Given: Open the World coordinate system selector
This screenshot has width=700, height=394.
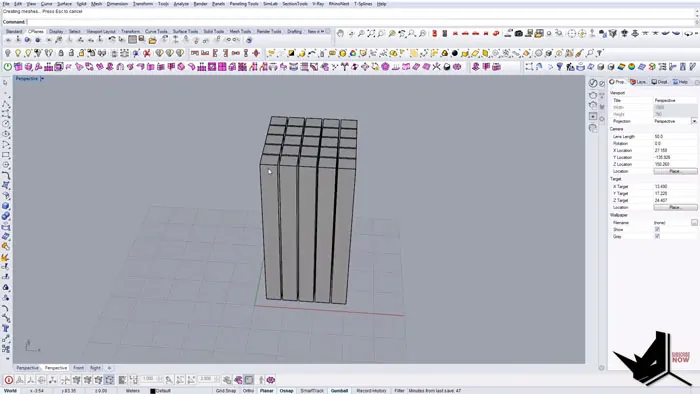Looking at the screenshot, I should click(x=10, y=391).
